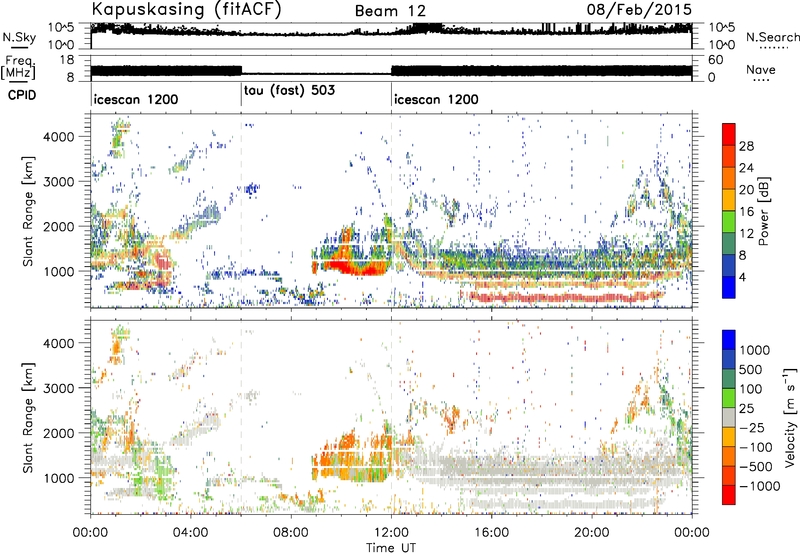Image resolution: width=800 pixels, height=554 pixels.
Task: Click the 'Nave' legend label
Action: click(x=761, y=70)
